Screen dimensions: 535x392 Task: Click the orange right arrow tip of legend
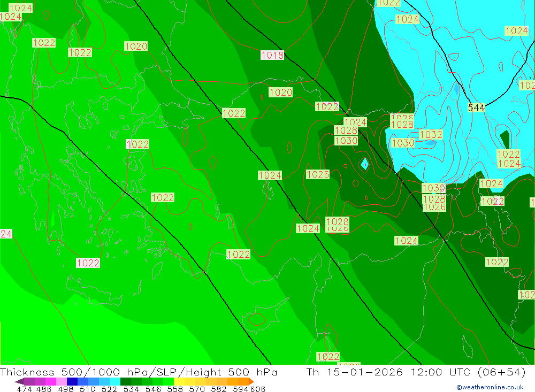click(251, 382)
